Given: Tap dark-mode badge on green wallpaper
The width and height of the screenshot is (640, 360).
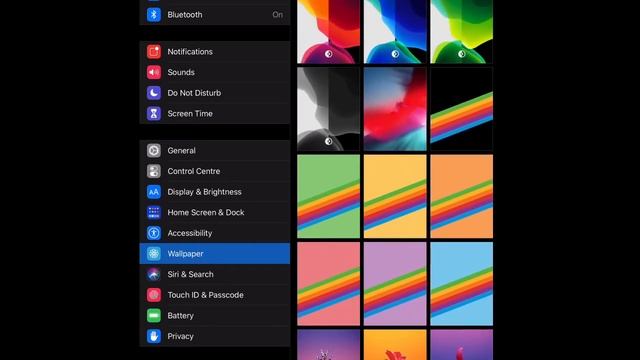Looking at the screenshot, I should point(462,54).
